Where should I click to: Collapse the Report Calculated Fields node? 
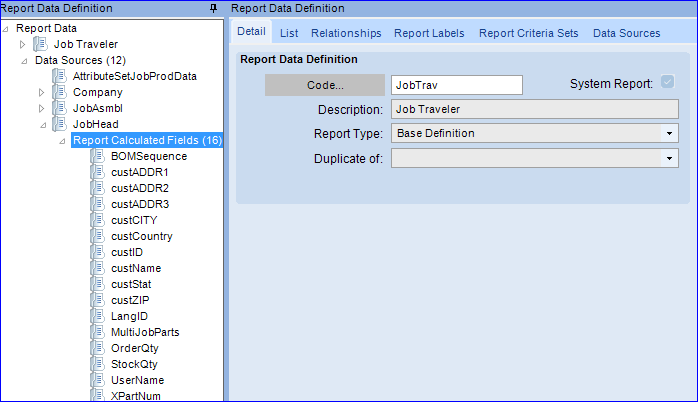click(62, 141)
